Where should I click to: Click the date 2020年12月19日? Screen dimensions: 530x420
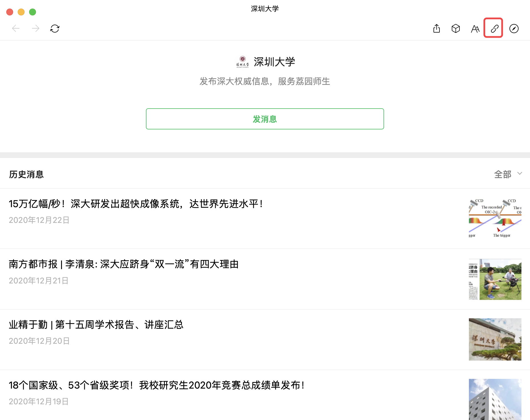(39, 401)
